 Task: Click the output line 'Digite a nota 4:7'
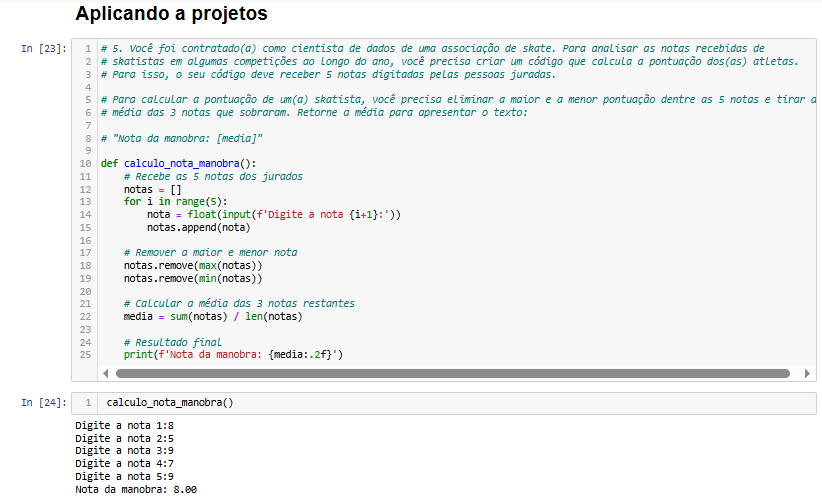[124, 464]
